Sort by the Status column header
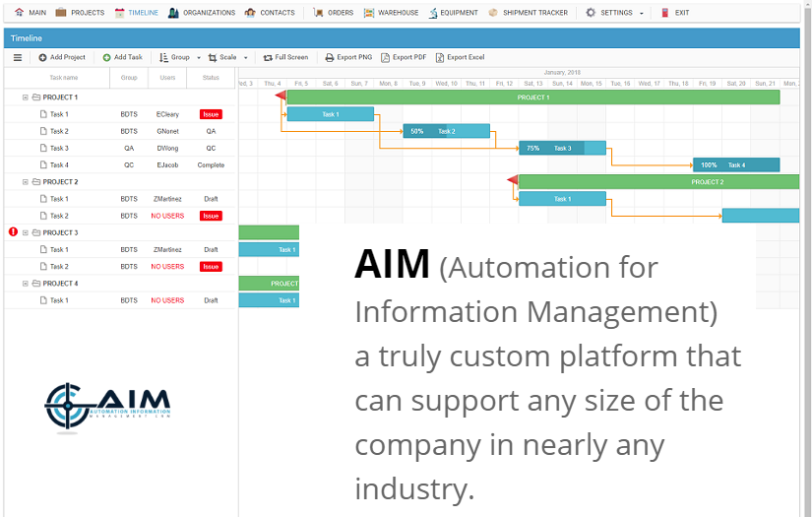Image resolution: width=812 pixels, height=517 pixels. point(211,78)
